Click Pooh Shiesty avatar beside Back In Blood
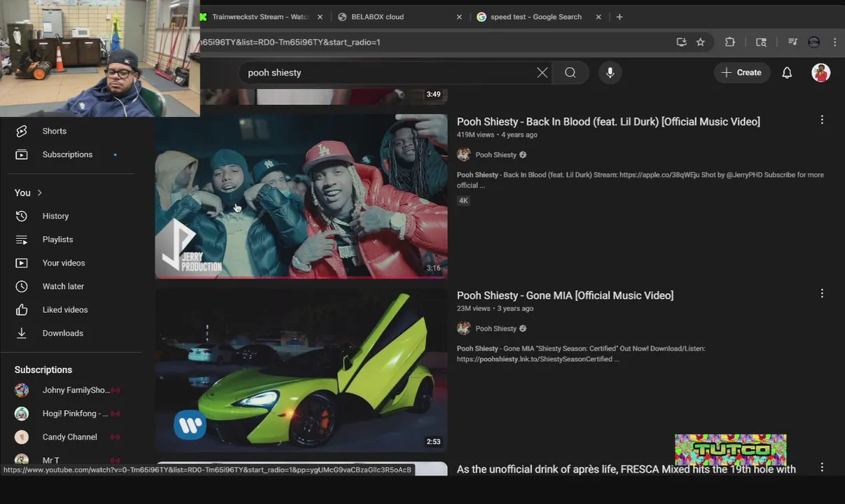Viewport: 845px width, 504px height. 464,155
